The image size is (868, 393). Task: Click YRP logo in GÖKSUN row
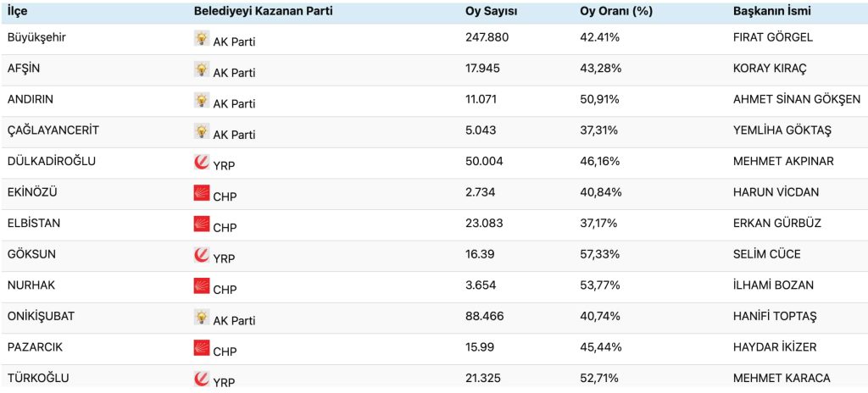pyautogui.click(x=202, y=255)
